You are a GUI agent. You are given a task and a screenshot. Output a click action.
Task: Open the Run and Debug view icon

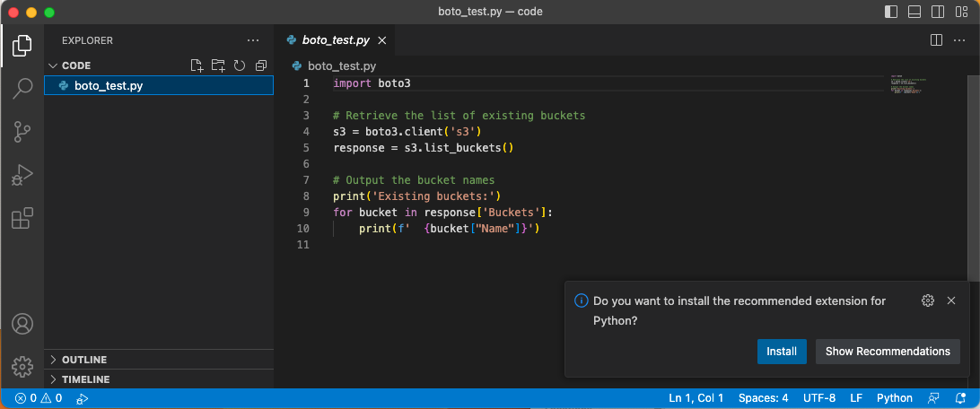click(x=22, y=176)
